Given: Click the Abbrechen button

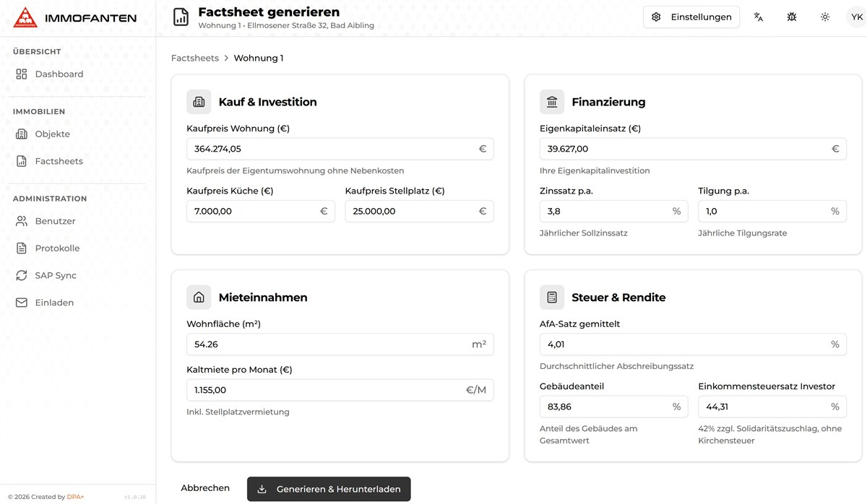Looking at the screenshot, I should click(205, 488).
